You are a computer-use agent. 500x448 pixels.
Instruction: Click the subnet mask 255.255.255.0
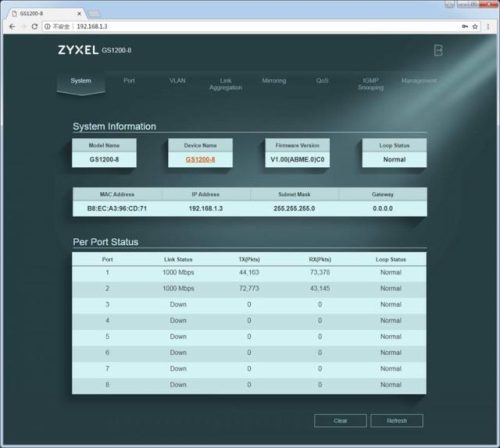coord(294,208)
